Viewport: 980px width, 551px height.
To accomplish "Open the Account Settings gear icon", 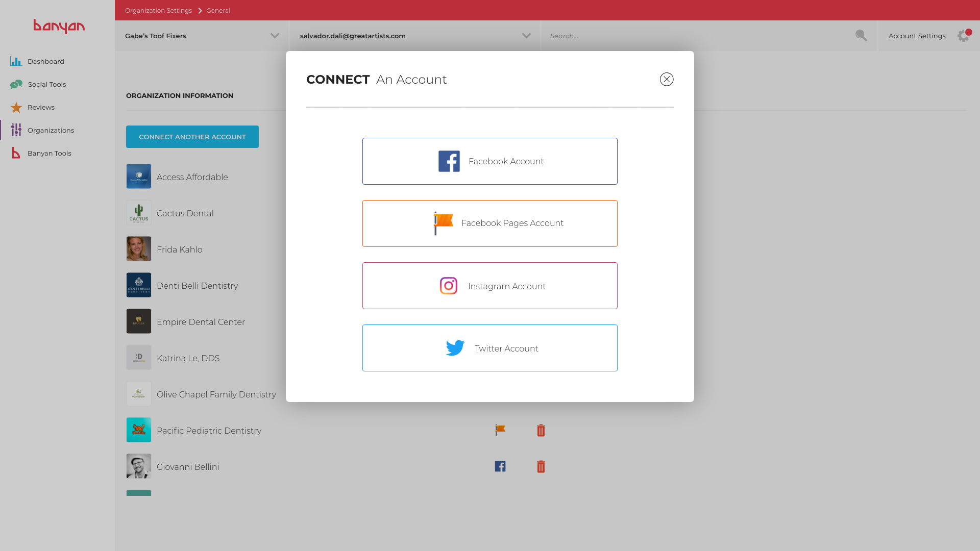I will pyautogui.click(x=963, y=36).
